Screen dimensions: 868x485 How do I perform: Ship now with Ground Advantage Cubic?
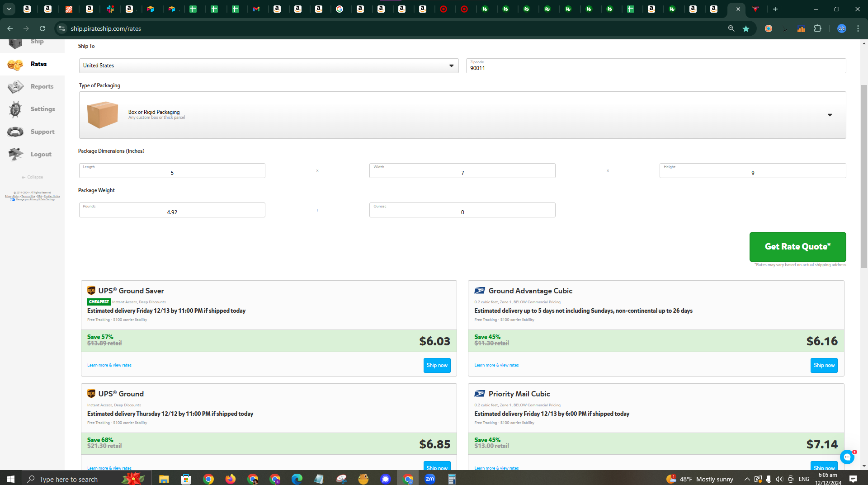824,365
